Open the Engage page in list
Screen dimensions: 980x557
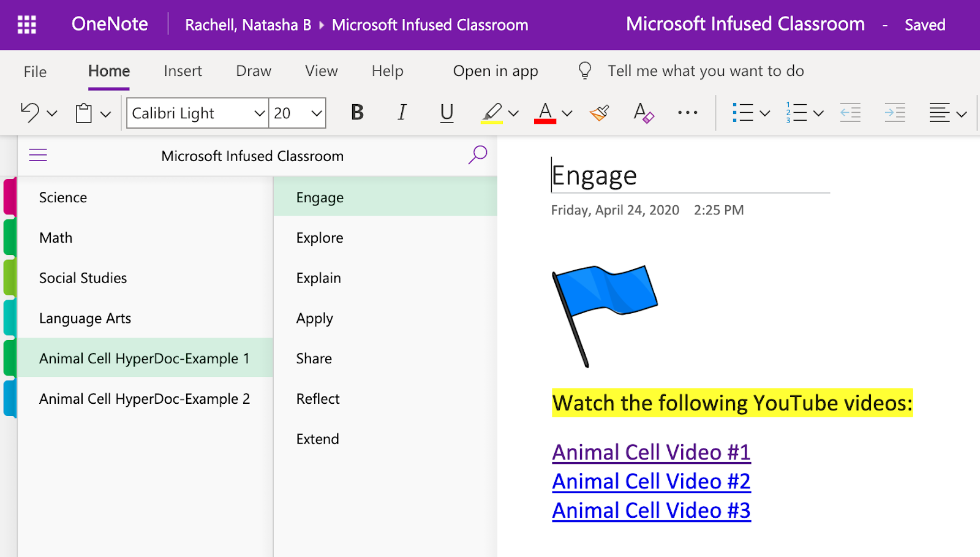(385, 197)
